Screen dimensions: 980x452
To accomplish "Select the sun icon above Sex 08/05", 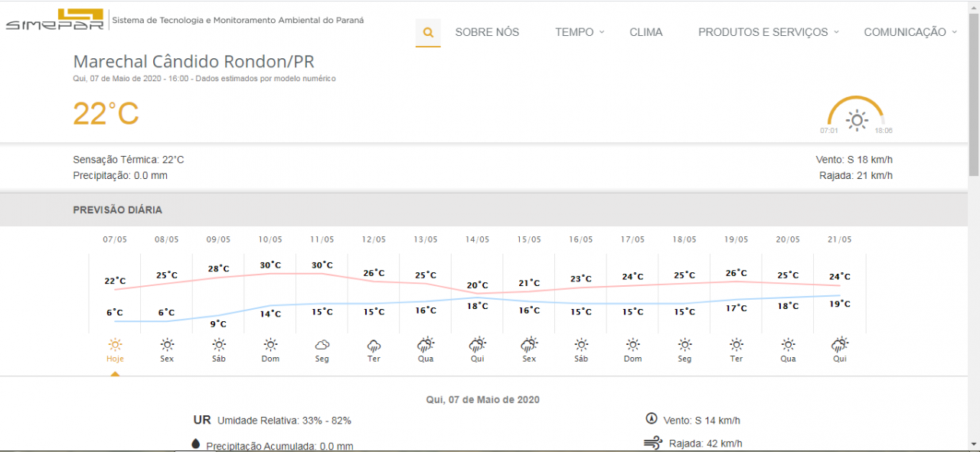I will (x=167, y=344).
